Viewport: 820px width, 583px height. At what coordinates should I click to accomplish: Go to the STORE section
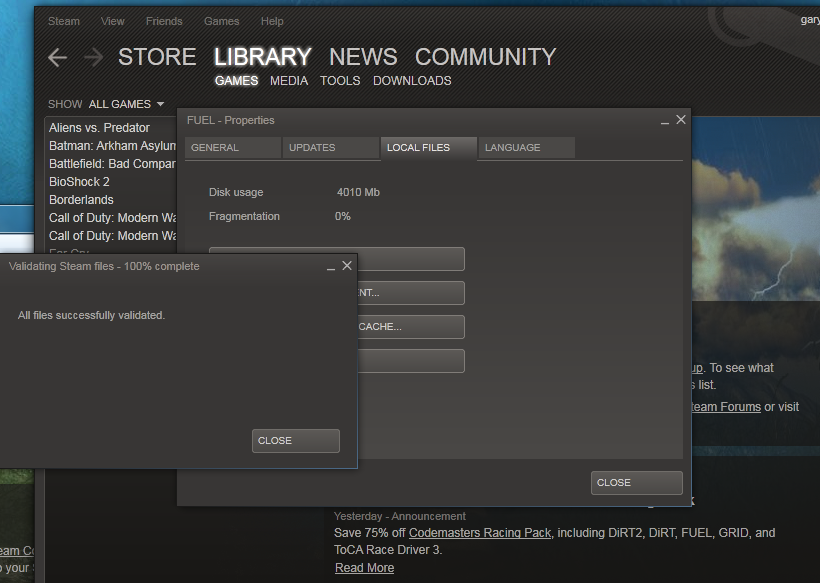[x=156, y=57]
